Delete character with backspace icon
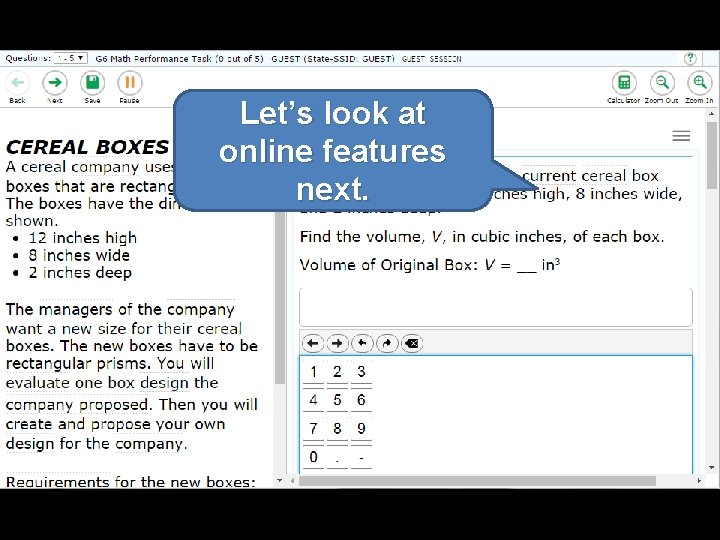The width and height of the screenshot is (720, 540). (x=412, y=343)
